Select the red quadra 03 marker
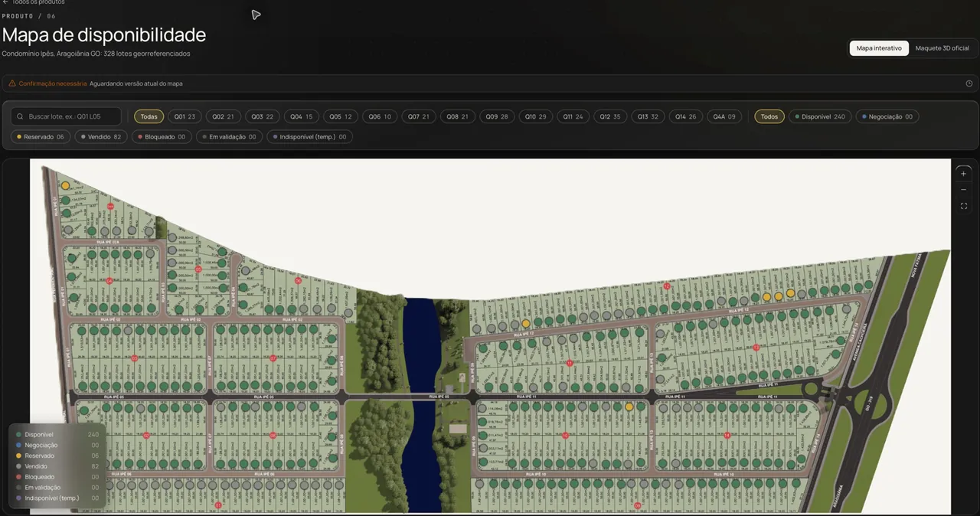The width and height of the screenshot is (980, 516). [x=134, y=358]
